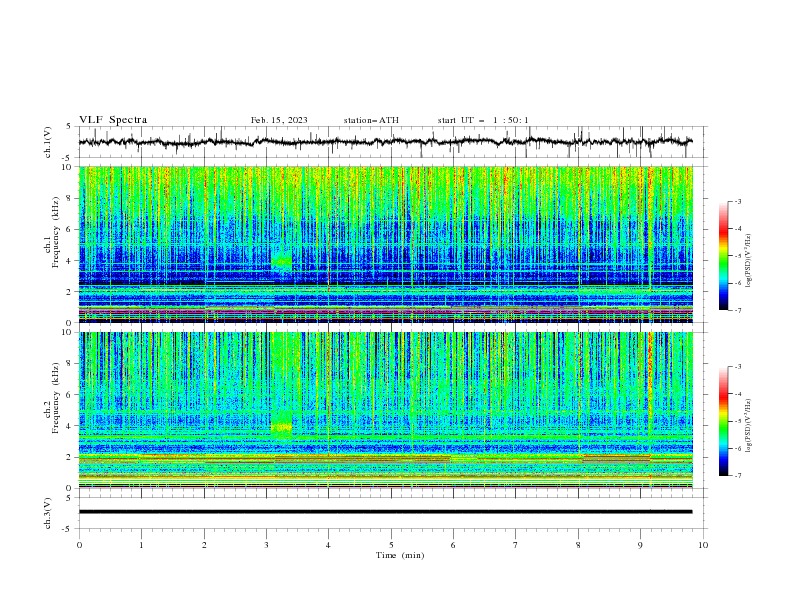The image size is (792, 612).
Task: Click the red vertical streak in ch.2
Action: pyautogui.click(x=650, y=384)
